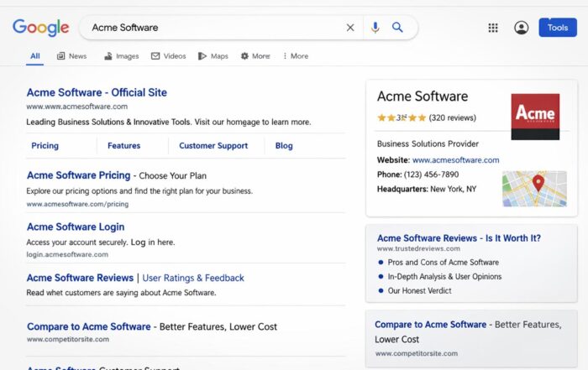Switch to the Images tab
The image size is (588, 370).
121,56
